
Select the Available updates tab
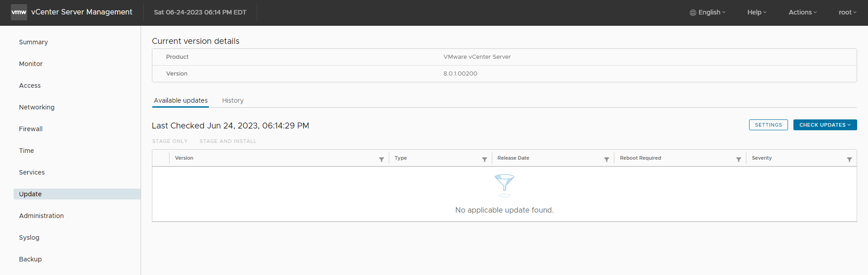pos(181,100)
